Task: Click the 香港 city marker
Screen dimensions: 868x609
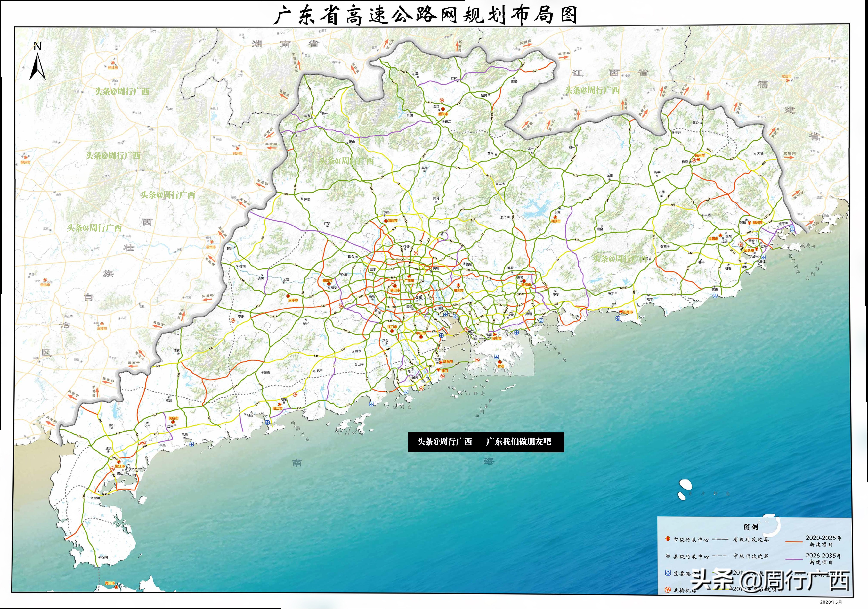Action: (500, 362)
